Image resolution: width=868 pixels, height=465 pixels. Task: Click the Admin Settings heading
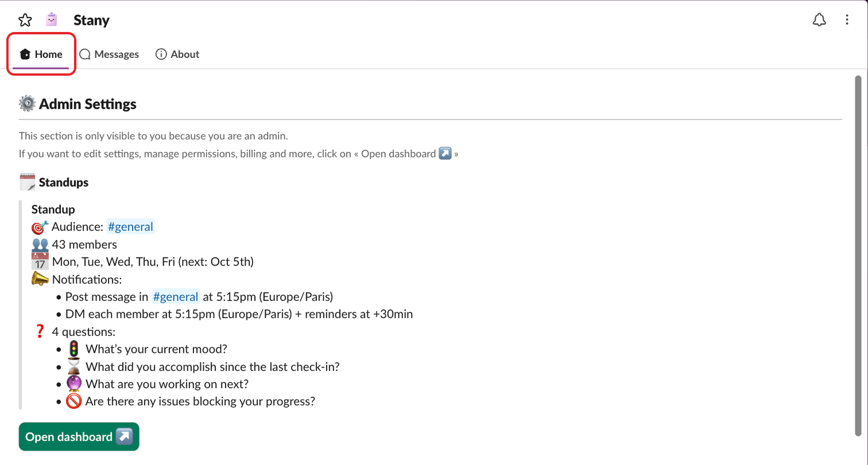pos(87,104)
